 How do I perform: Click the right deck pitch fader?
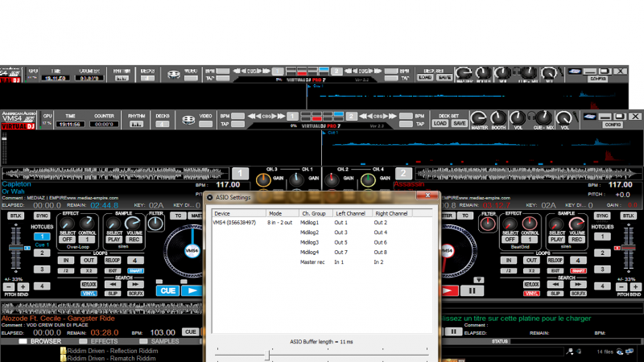coord(629,248)
